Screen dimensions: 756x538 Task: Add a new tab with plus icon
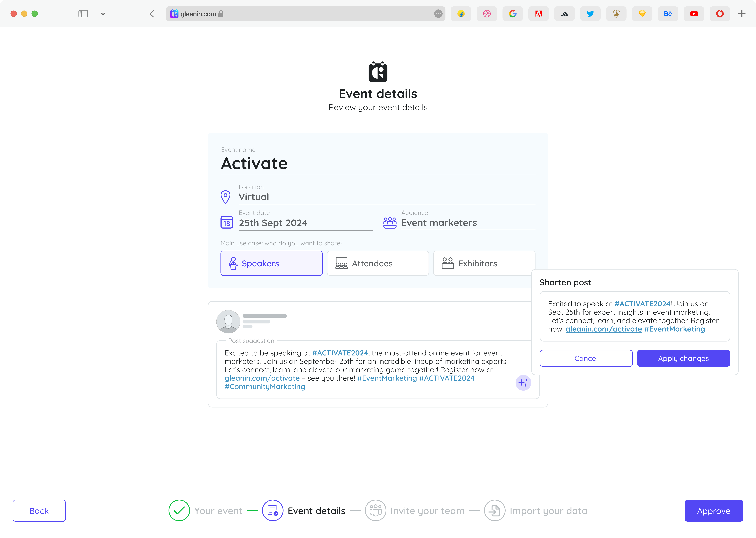point(742,14)
